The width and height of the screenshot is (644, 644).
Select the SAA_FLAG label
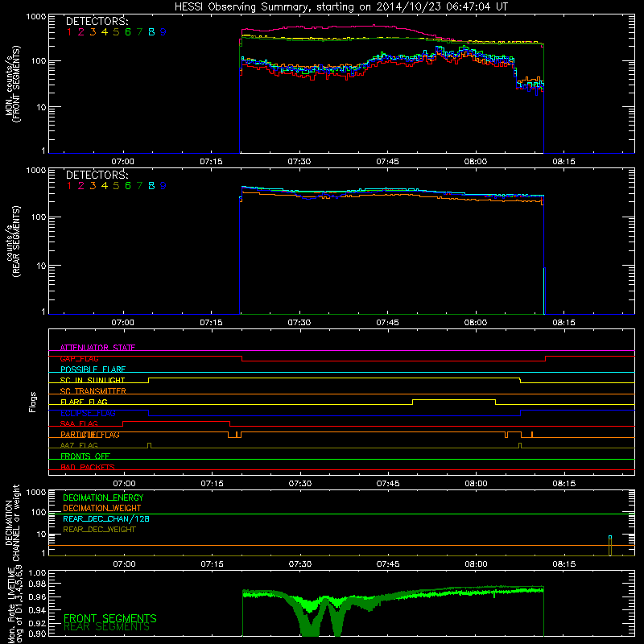(79, 423)
